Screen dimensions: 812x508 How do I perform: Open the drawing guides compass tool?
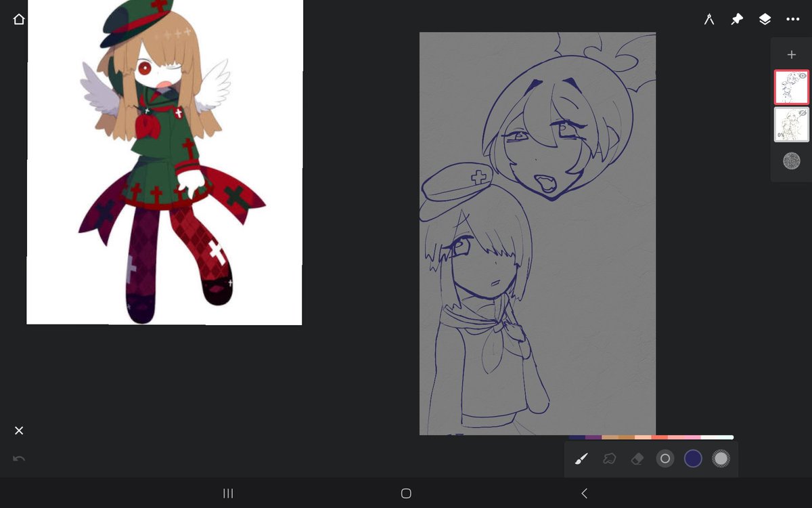click(709, 20)
